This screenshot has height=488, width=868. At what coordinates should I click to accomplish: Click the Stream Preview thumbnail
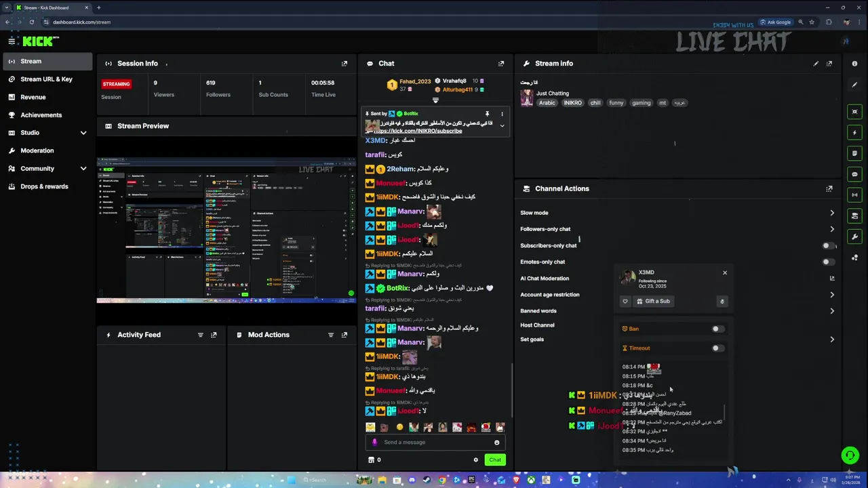(226, 230)
